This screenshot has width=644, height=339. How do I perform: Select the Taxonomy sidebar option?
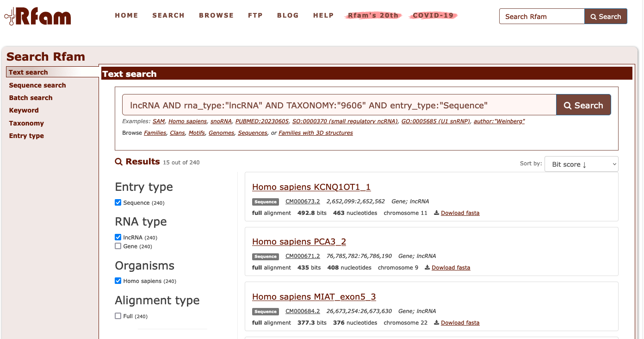pyautogui.click(x=26, y=123)
